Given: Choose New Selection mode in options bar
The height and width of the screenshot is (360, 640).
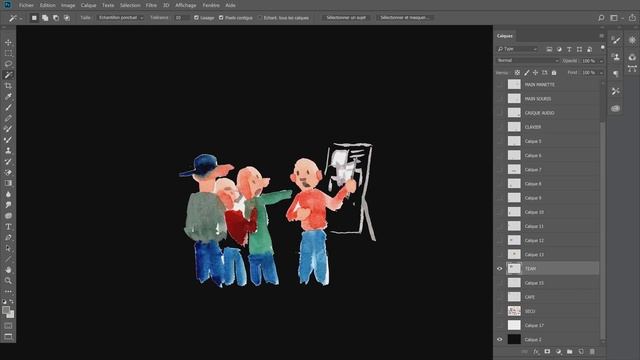Looking at the screenshot, I should click(34, 18).
